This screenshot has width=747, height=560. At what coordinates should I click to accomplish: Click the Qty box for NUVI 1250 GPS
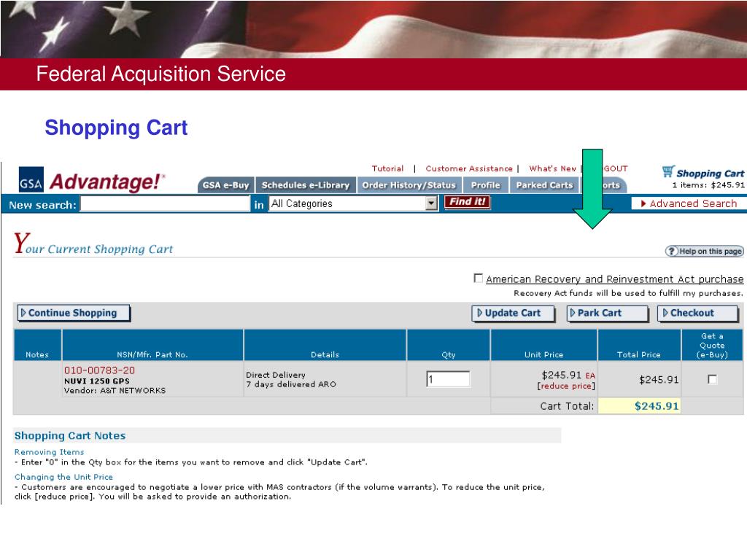(448, 379)
